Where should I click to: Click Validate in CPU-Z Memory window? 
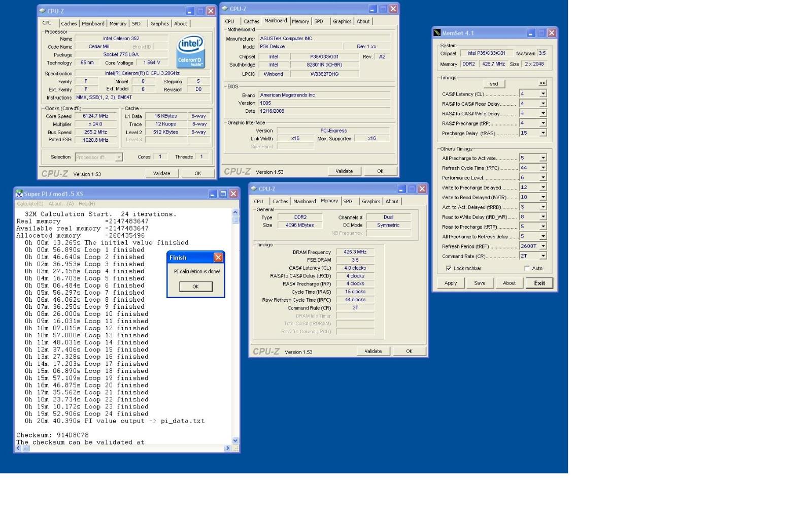[373, 351]
